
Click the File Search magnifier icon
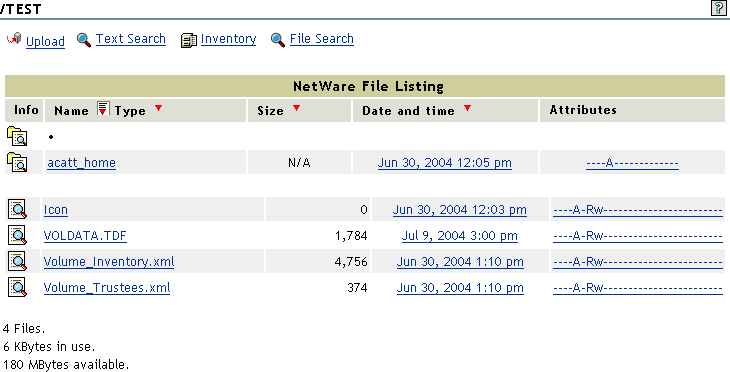(x=278, y=40)
